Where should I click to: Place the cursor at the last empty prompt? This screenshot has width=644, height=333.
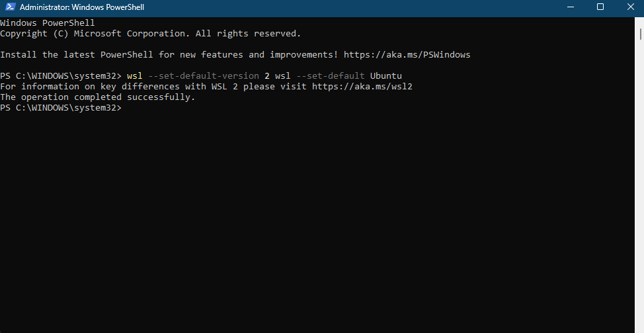(126, 108)
